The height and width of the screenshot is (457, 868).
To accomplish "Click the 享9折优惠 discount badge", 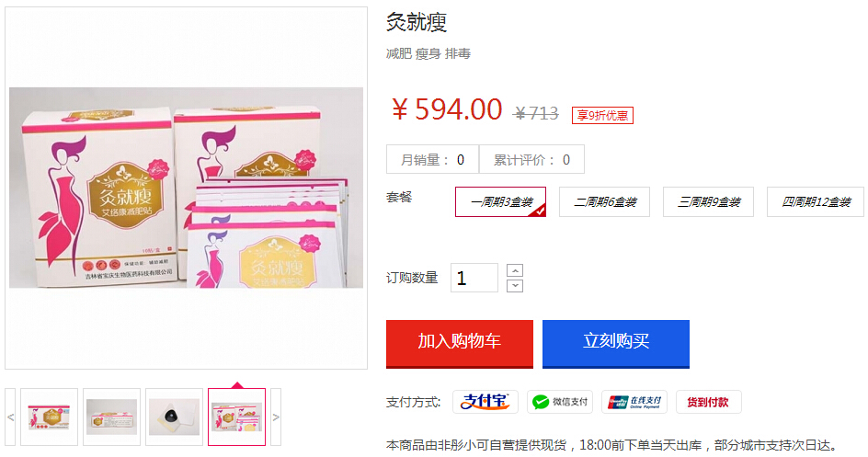I will point(602,115).
